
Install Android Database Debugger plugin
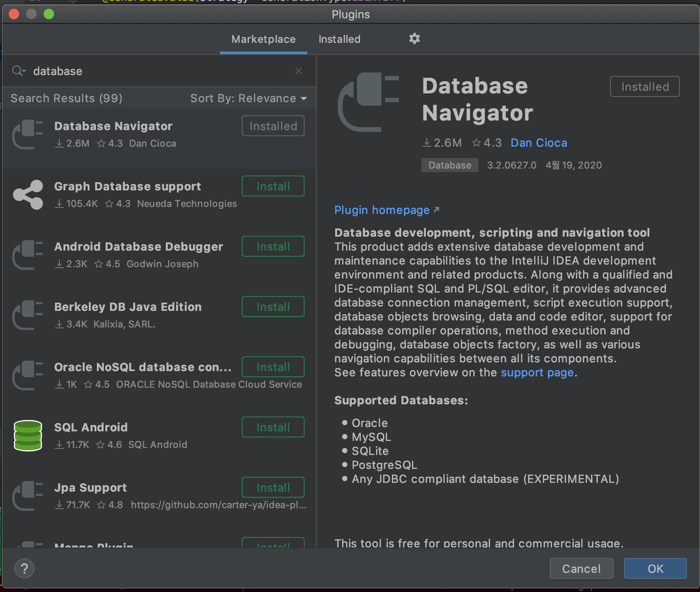273,247
